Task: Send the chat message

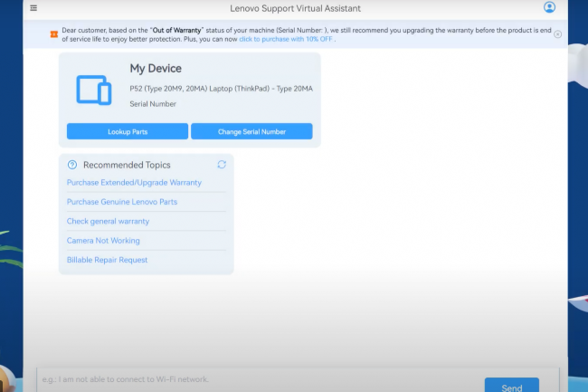Action: pyautogui.click(x=511, y=387)
